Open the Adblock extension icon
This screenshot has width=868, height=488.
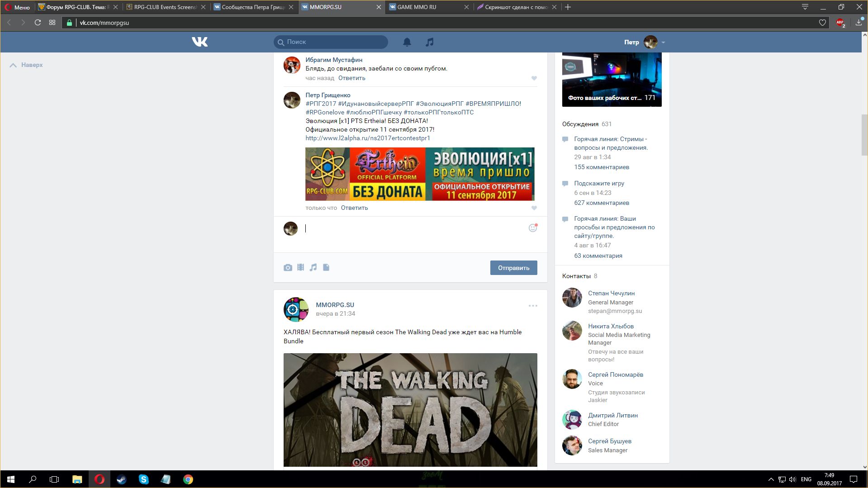tap(840, 23)
